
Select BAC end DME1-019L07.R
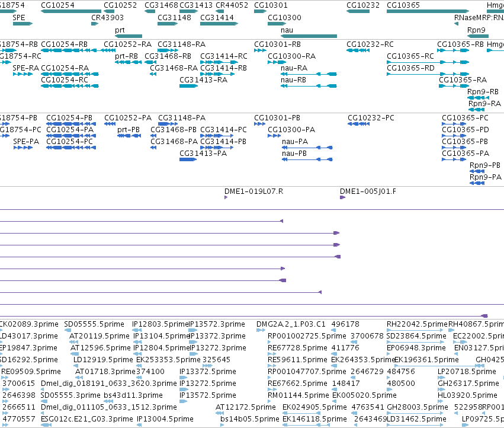pyautogui.click(x=254, y=191)
